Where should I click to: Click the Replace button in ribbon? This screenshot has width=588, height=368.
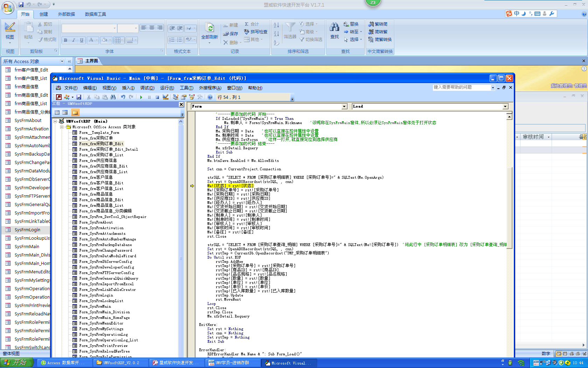pos(351,24)
